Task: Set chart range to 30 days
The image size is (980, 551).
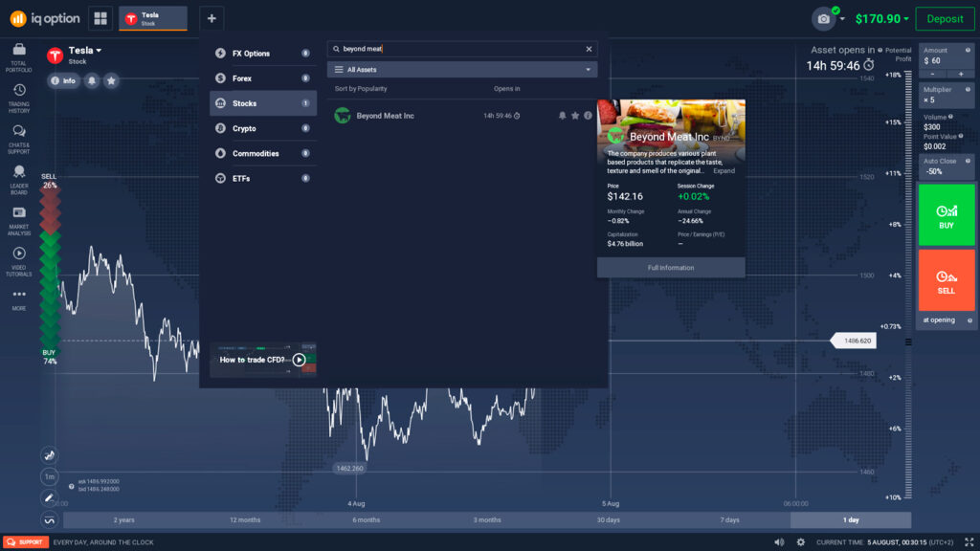Action: pos(608,519)
